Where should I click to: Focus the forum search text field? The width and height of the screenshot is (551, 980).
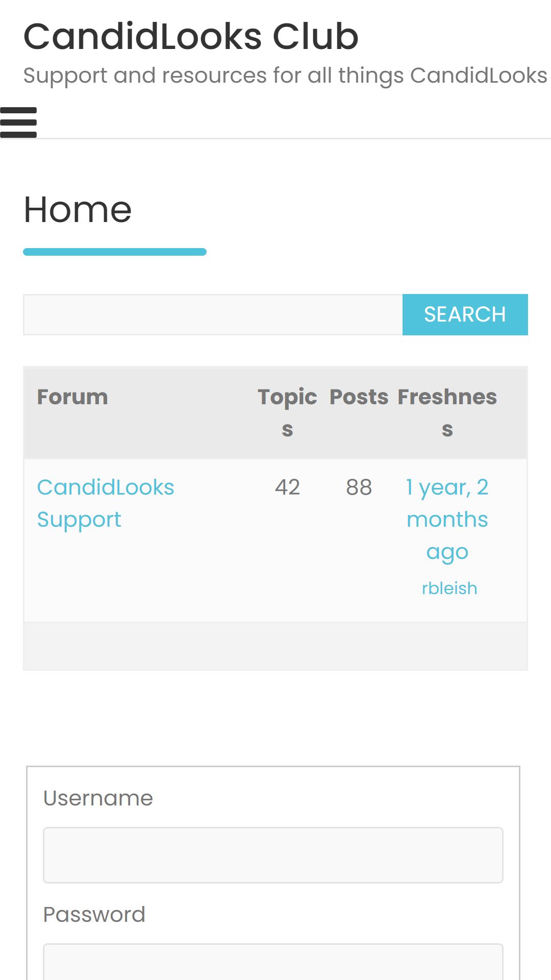click(x=213, y=314)
